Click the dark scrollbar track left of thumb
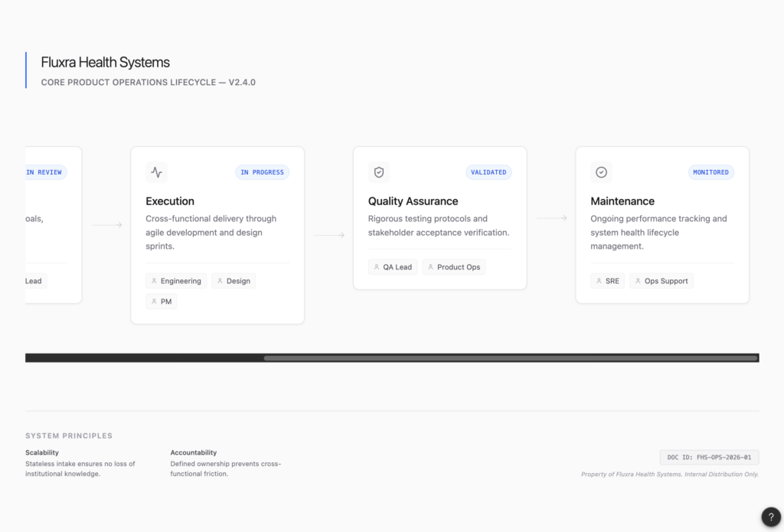This screenshot has width=784, height=532. click(145, 358)
